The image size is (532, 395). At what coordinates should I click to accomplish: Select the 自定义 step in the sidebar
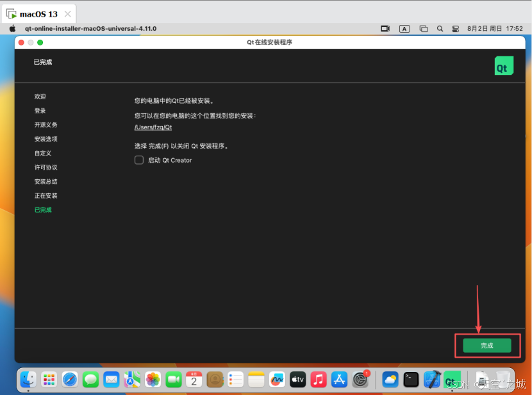pyautogui.click(x=43, y=153)
